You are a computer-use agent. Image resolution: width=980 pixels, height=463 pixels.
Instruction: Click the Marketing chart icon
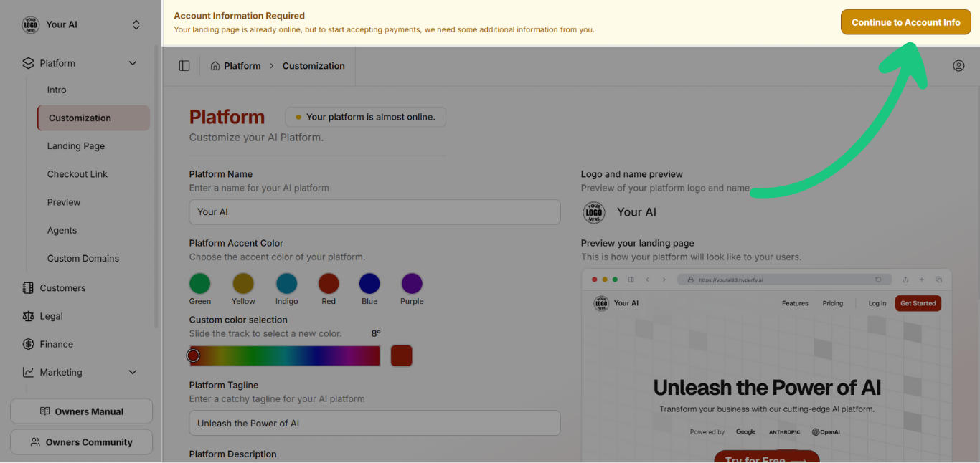(28, 372)
